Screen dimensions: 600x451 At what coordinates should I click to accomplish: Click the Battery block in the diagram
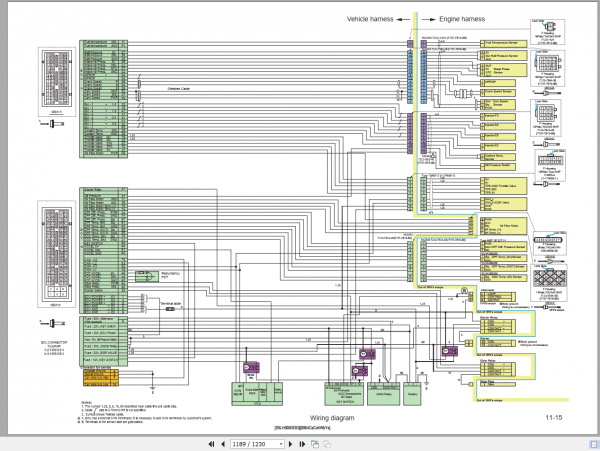click(412, 394)
